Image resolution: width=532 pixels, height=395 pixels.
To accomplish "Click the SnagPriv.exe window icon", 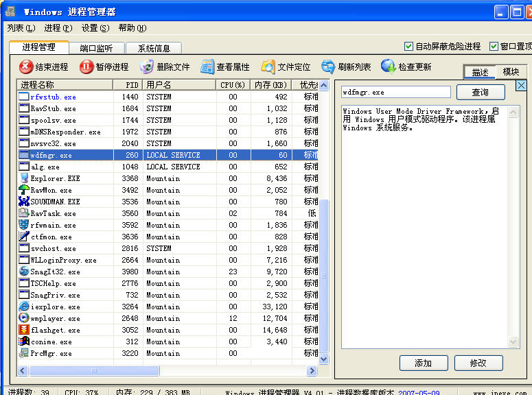I will coord(24,295).
